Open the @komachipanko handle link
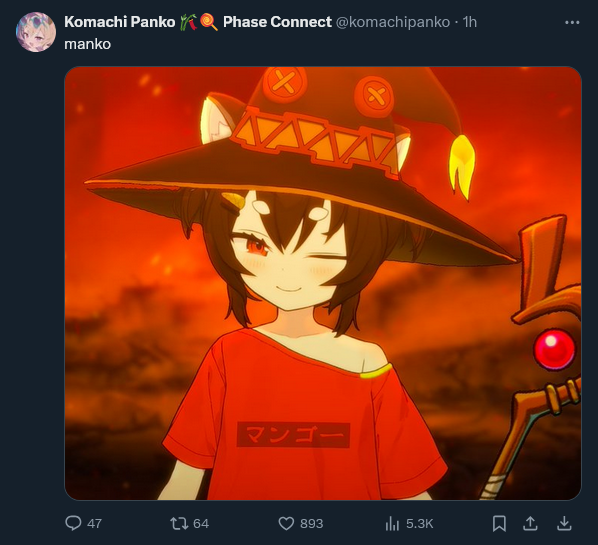 click(392, 22)
